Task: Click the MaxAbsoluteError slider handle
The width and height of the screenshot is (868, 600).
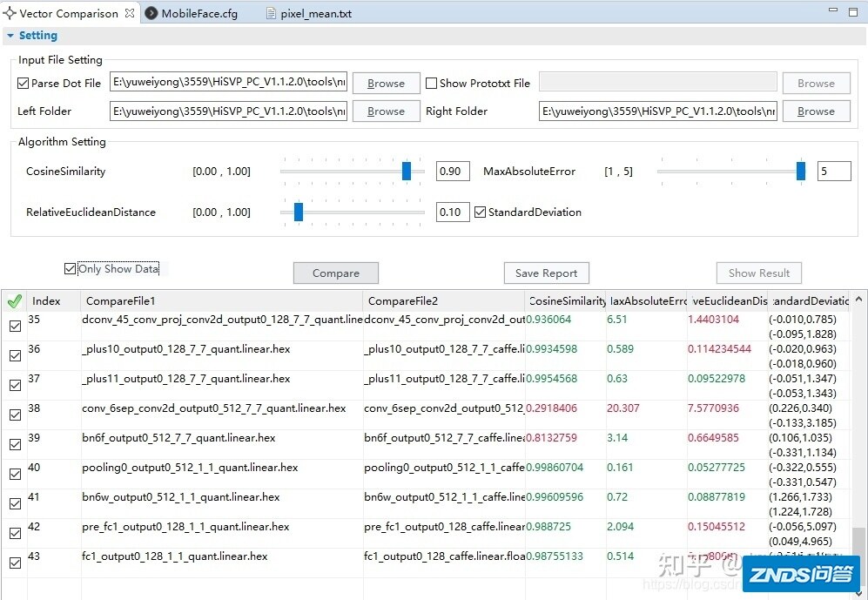Action: click(x=800, y=171)
